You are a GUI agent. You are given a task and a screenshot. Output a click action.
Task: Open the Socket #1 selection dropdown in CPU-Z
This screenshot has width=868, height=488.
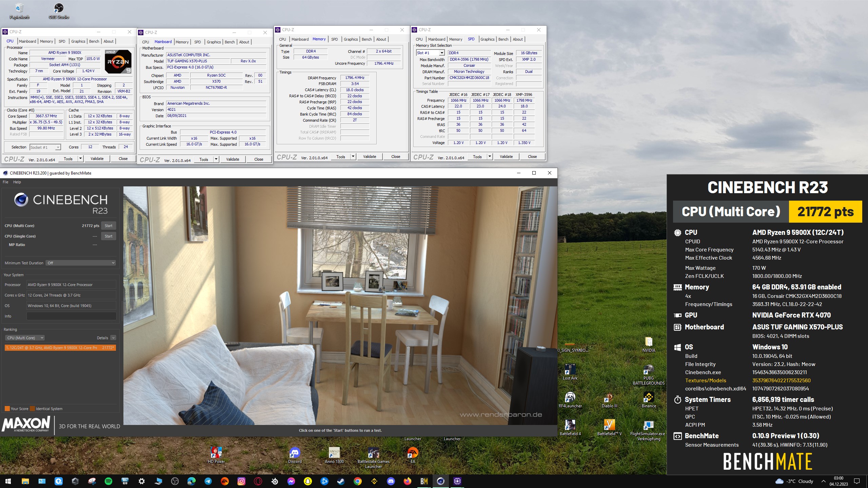pos(45,147)
